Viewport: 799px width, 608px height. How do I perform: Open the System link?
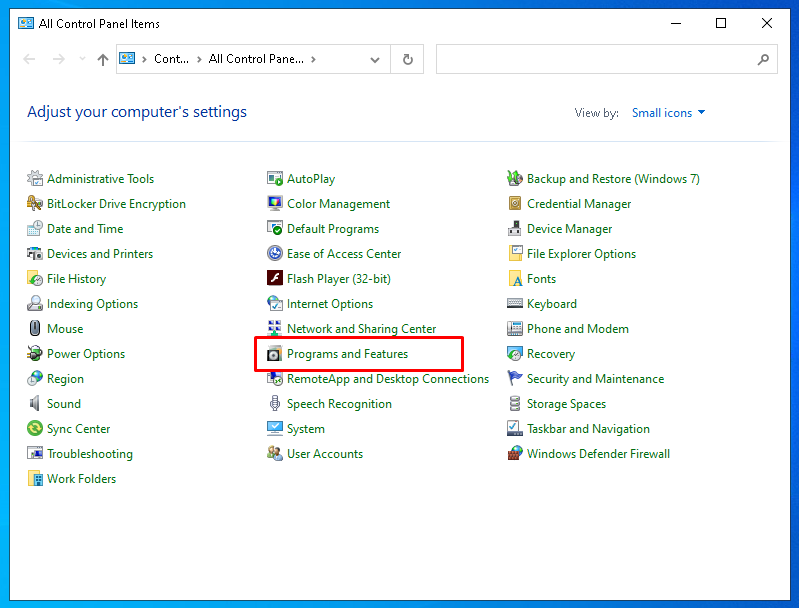click(x=306, y=429)
